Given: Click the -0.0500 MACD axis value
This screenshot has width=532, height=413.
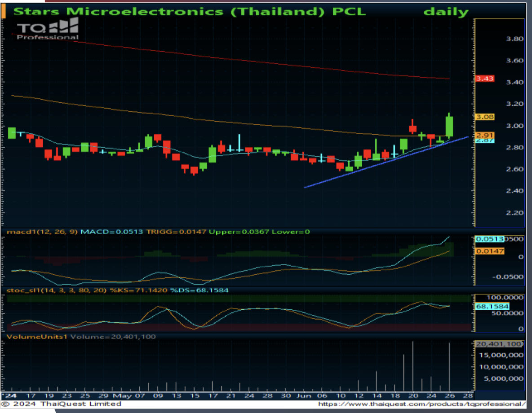Looking at the screenshot, I should pyautogui.click(x=508, y=277).
